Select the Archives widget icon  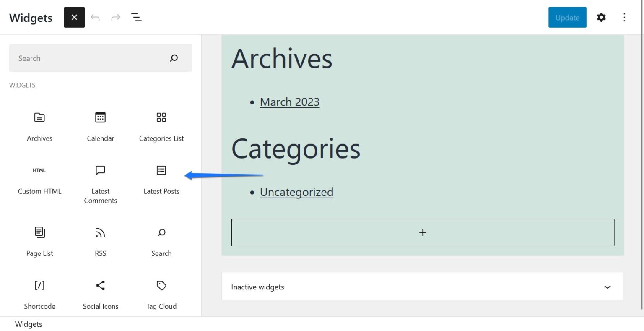(39, 126)
